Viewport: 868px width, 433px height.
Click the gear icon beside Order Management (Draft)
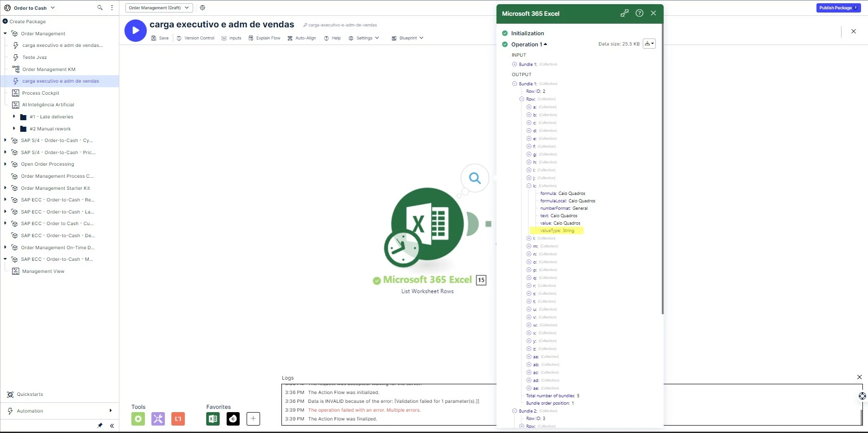[202, 7]
